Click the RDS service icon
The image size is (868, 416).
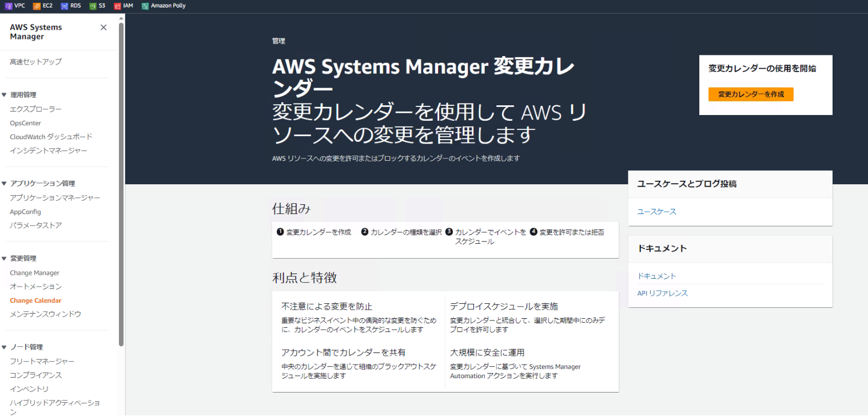(64, 6)
